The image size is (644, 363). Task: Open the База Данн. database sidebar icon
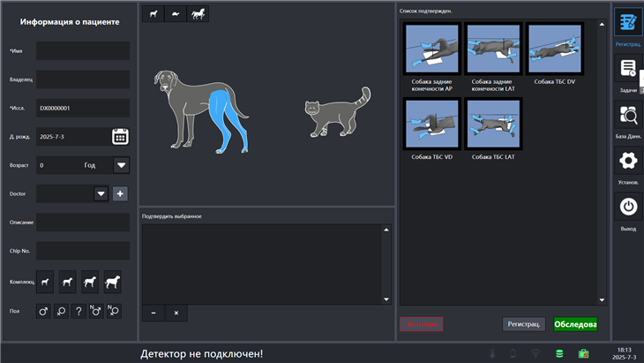click(x=628, y=115)
